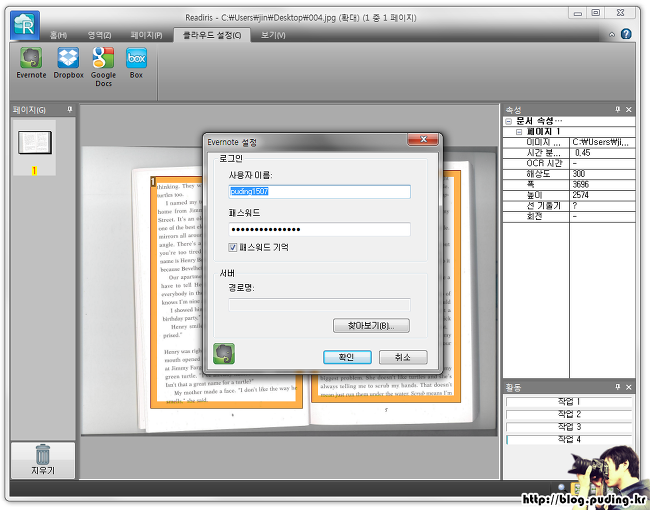Viewport: 650px width, 510px height.
Task: Click the Evernote elephant icon in dialog
Action: tap(224, 354)
